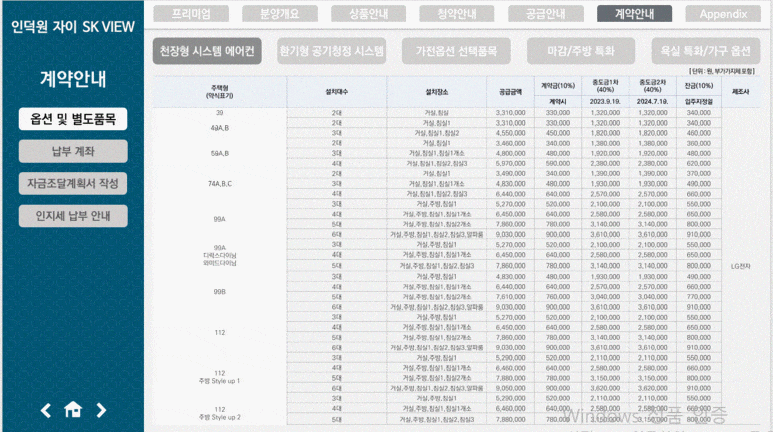
Task: Open the 분양개요 tab
Action: [x=280, y=14]
